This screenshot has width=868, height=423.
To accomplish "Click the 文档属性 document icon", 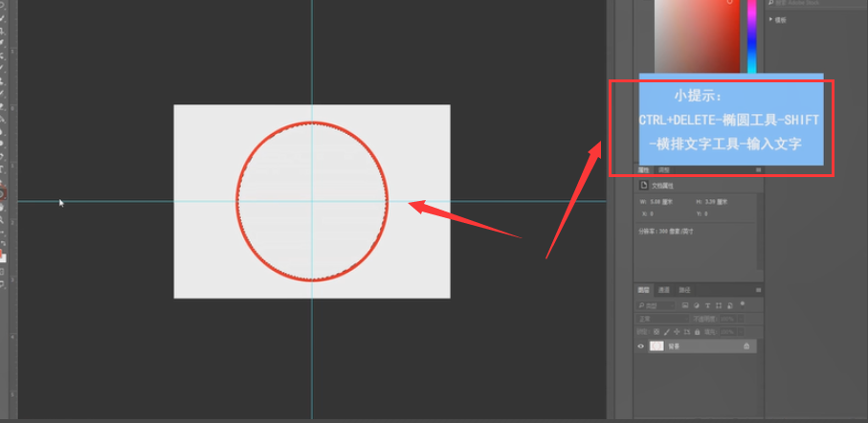I will tap(644, 186).
